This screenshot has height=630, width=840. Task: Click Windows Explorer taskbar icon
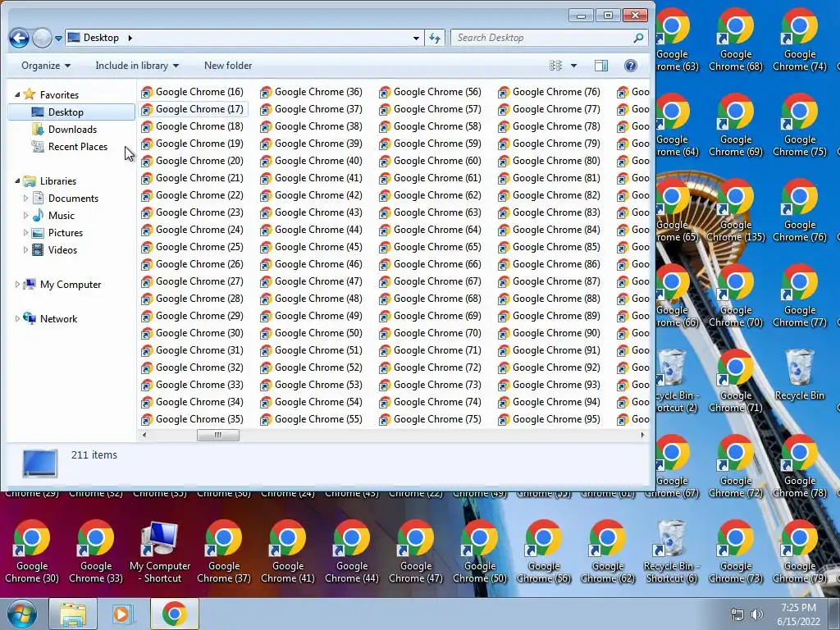pyautogui.click(x=73, y=614)
